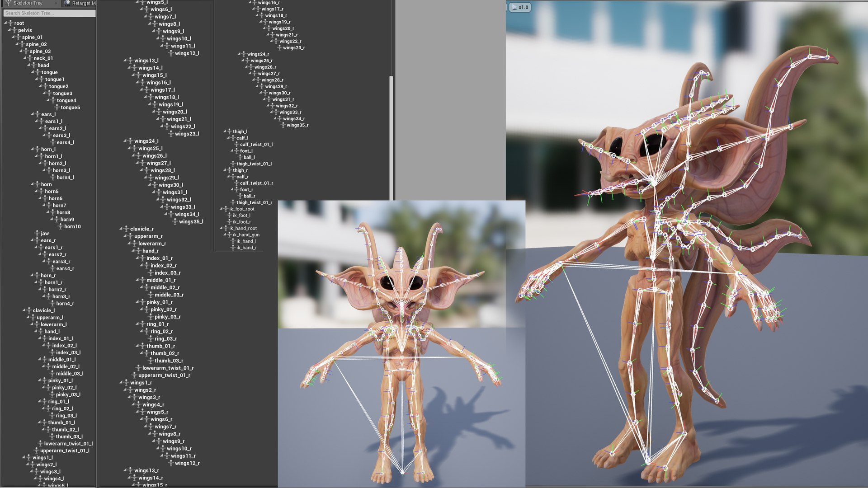Click the bone icon for tongue5

click(57, 108)
